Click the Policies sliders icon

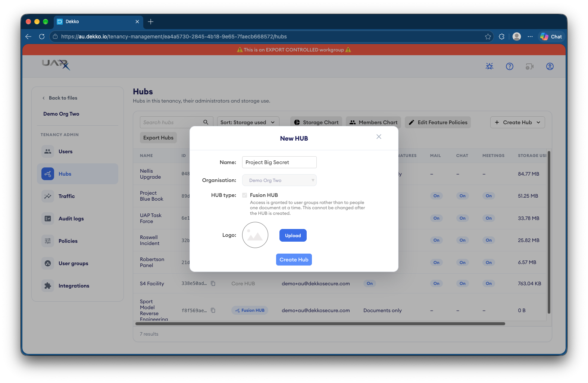48,241
